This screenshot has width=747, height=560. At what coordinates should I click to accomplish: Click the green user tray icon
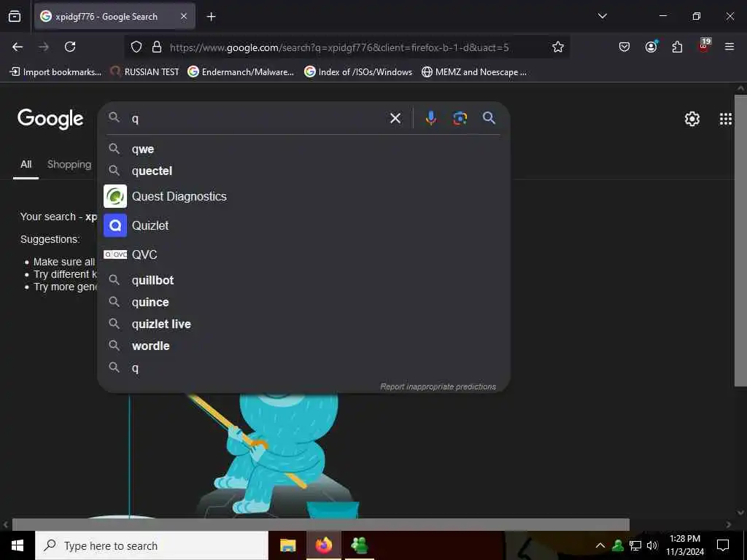click(x=618, y=545)
